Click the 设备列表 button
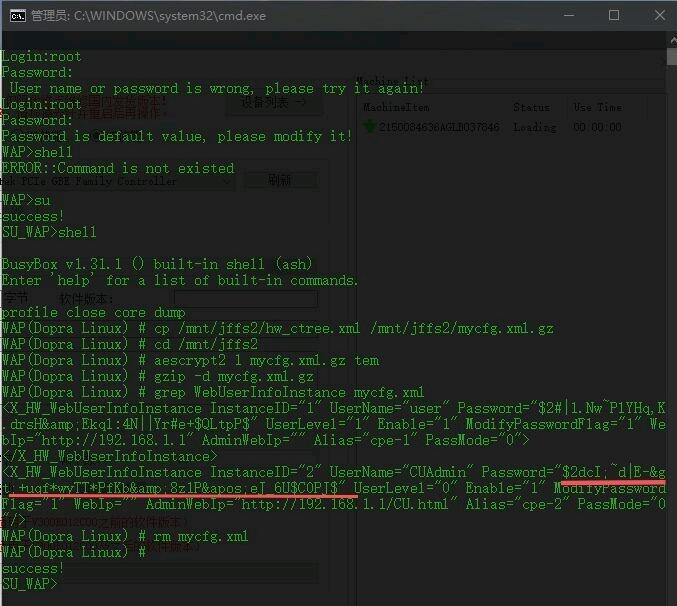This screenshot has height=606, width=677. tap(274, 104)
